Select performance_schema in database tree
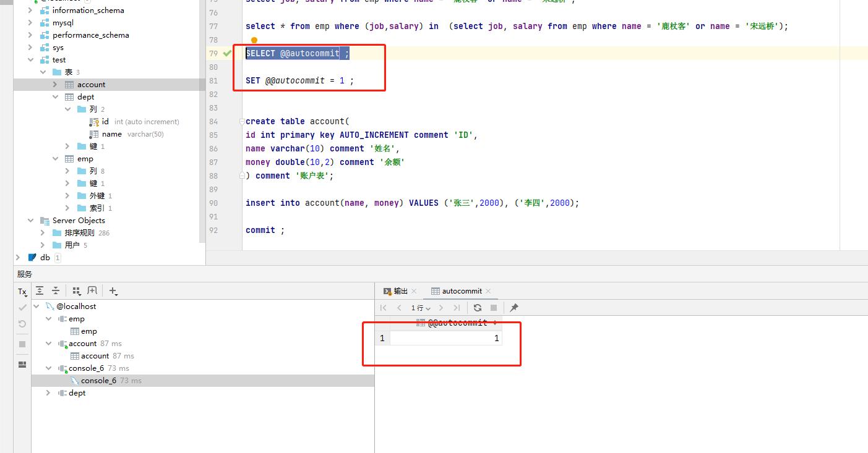The image size is (868, 453). 90,35
